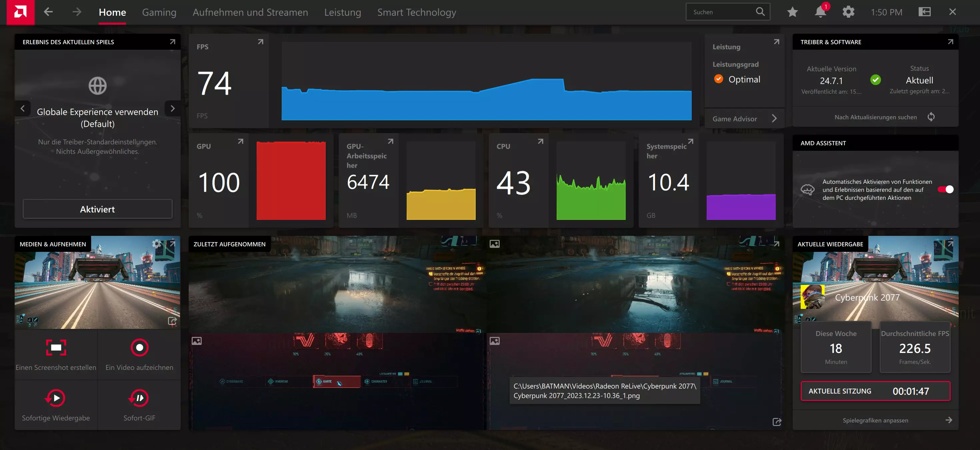Open notifications bell

[x=820, y=12]
